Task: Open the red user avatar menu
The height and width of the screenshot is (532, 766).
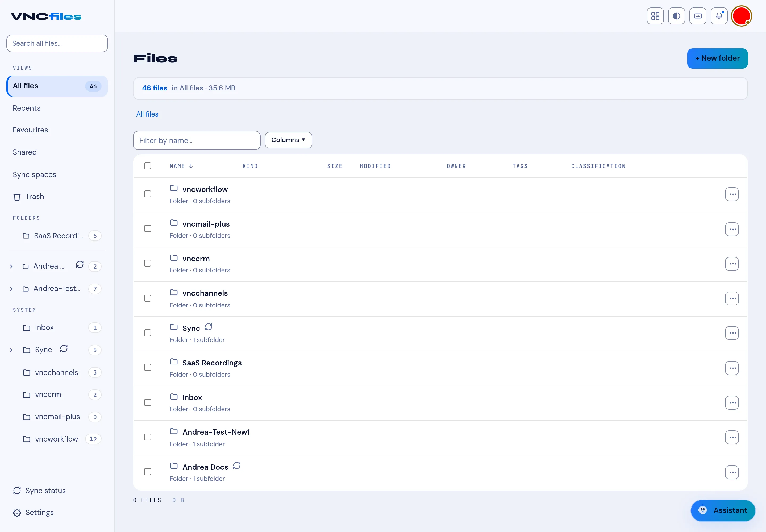Action: (741, 16)
